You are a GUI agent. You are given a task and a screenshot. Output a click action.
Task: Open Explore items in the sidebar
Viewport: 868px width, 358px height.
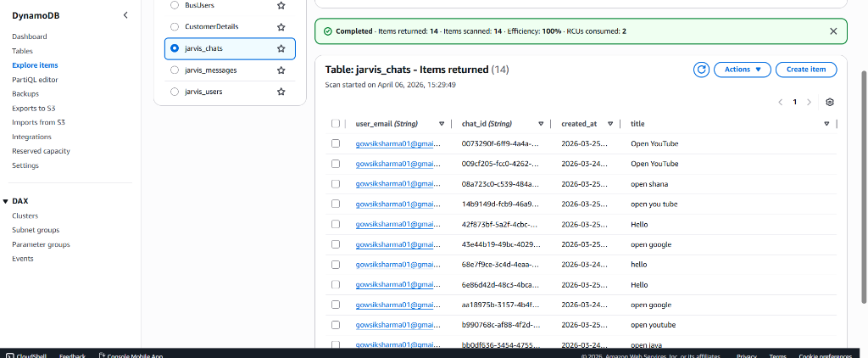[x=35, y=65]
